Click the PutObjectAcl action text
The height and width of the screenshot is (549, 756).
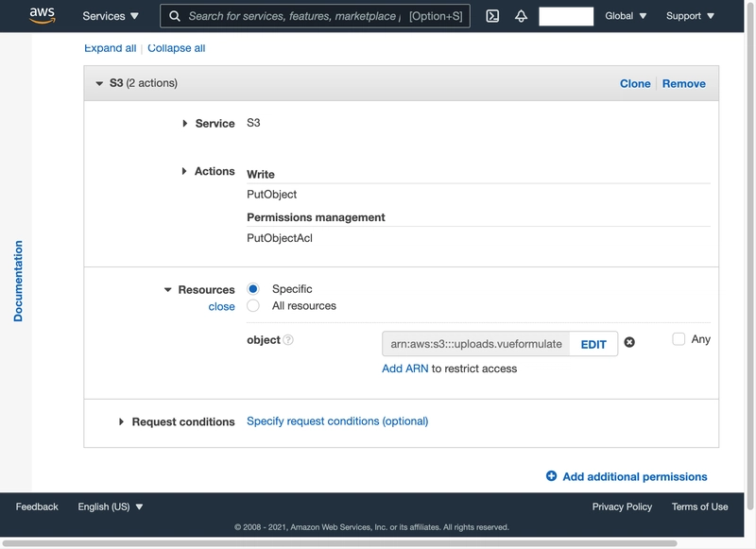280,238
